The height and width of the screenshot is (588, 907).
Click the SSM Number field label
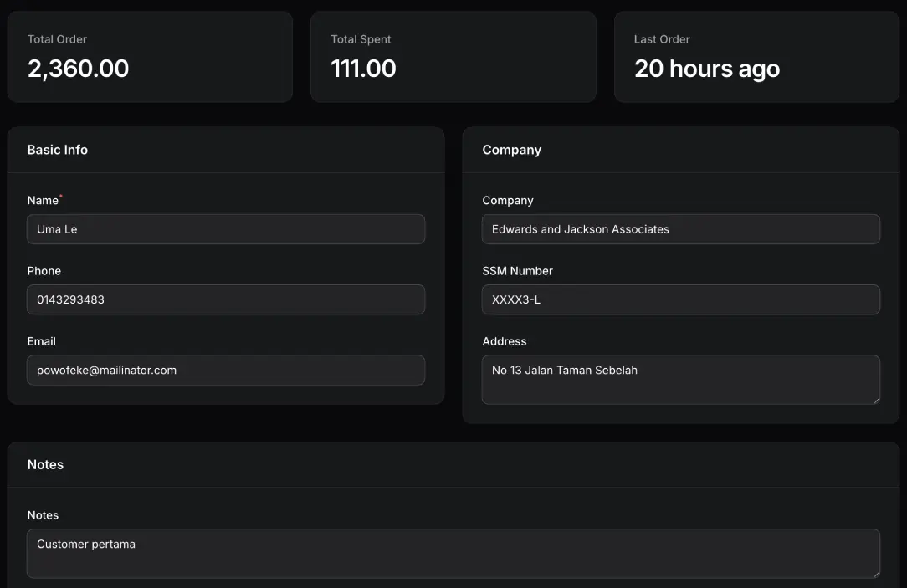(x=518, y=271)
